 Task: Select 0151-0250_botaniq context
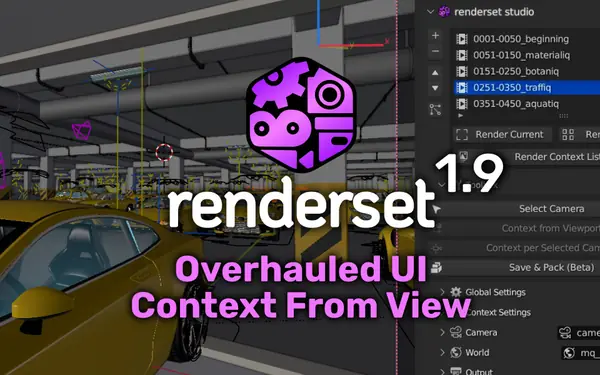click(x=527, y=71)
